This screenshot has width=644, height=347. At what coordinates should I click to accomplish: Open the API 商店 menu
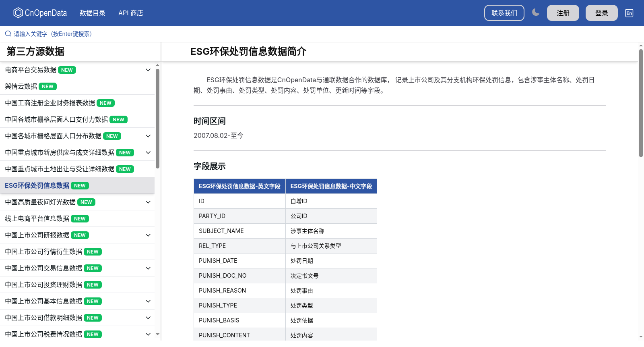point(131,13)
